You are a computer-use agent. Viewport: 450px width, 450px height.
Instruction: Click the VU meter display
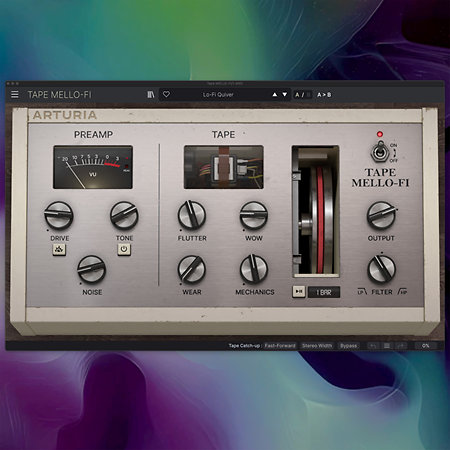tap(93, 167)
